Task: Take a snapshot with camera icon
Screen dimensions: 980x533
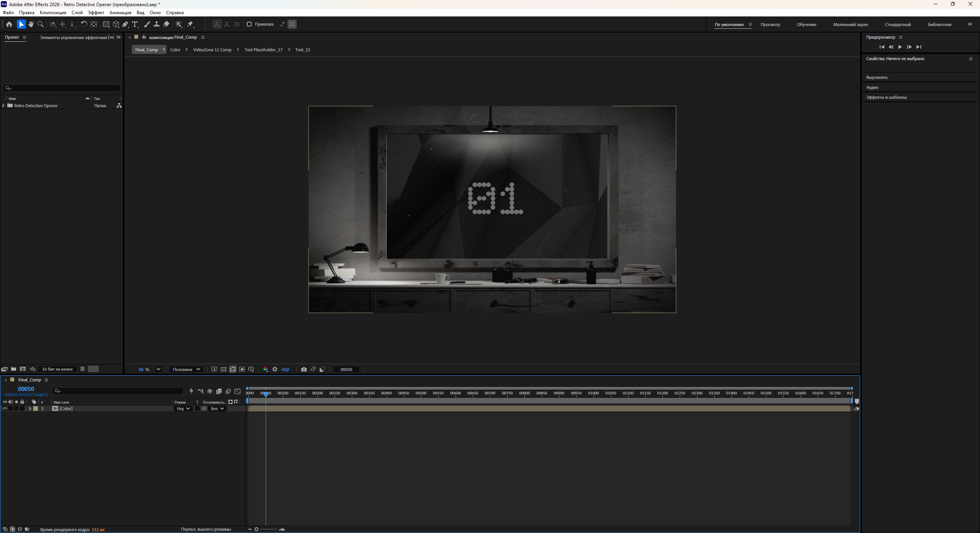Action: pyautogui.click(x=304, y=369)
